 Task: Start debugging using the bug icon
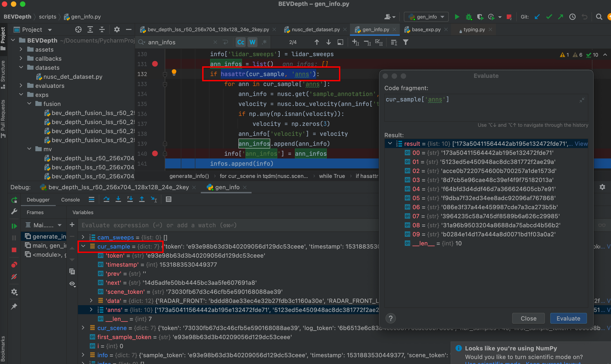click(469, 17)
